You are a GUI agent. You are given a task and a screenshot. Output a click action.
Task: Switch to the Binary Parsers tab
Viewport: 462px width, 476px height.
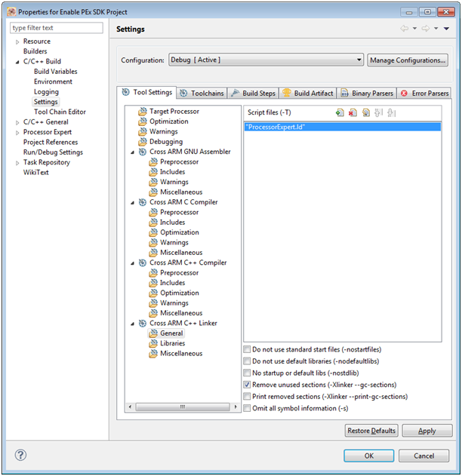[367, 94]
